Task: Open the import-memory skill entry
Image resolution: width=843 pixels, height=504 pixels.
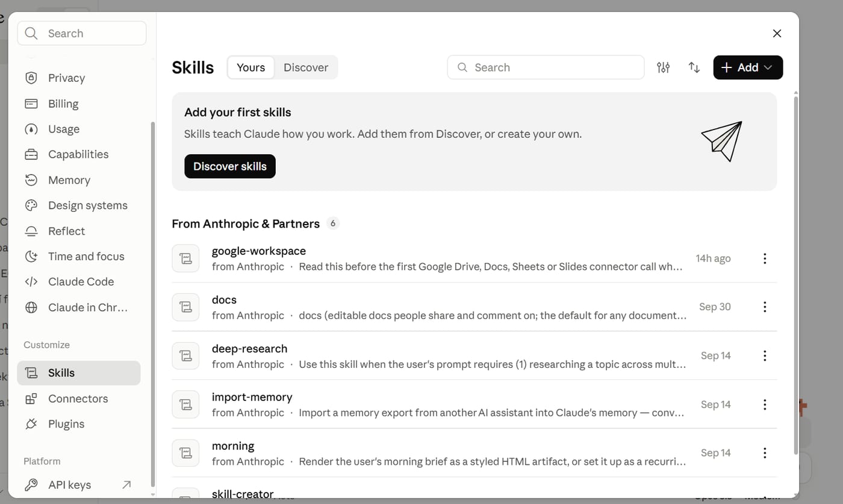Action: point(474,405)
